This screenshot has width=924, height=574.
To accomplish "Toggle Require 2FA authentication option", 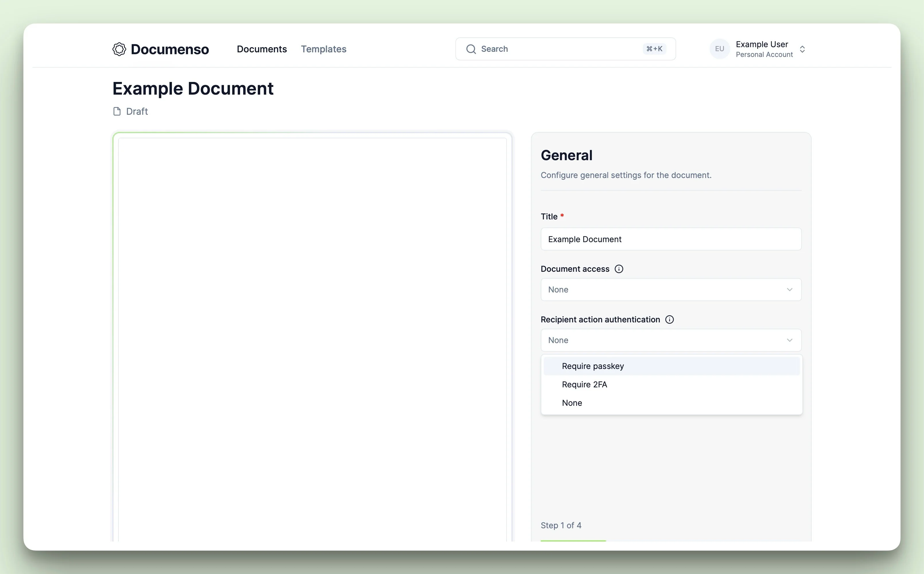I will pos(584,384).
